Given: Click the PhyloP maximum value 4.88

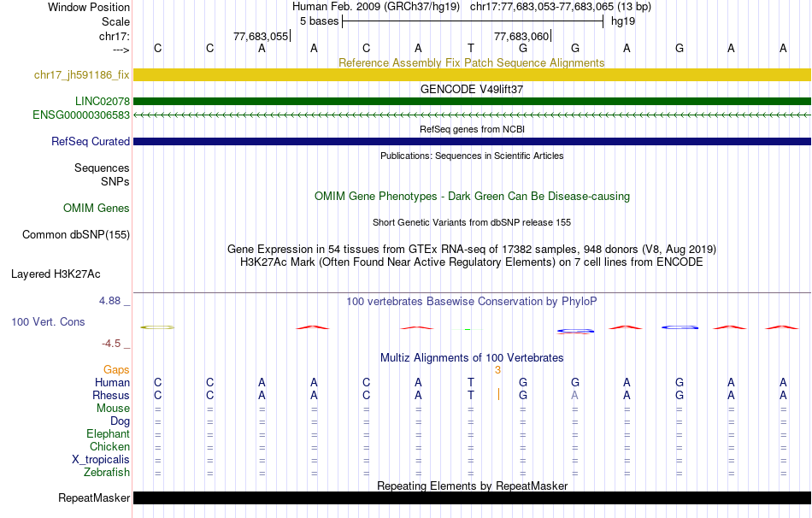Looking at the screenshot, I should coord(109,301).
